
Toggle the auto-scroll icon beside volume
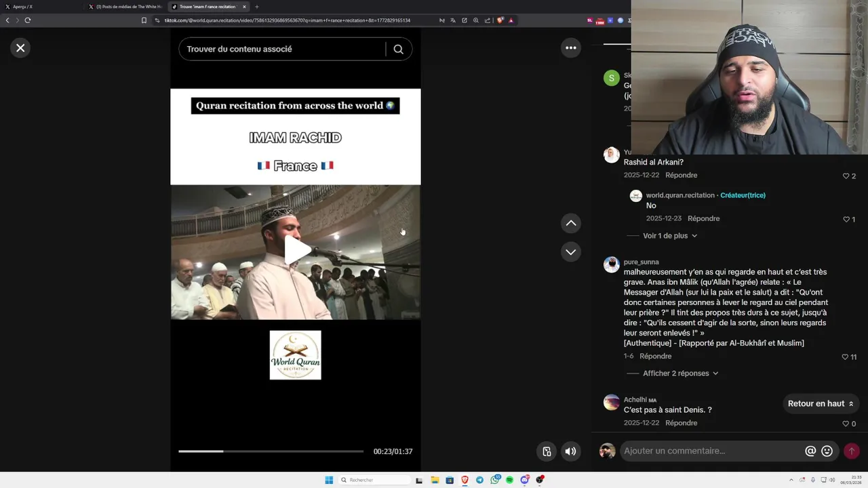(547, 451)
